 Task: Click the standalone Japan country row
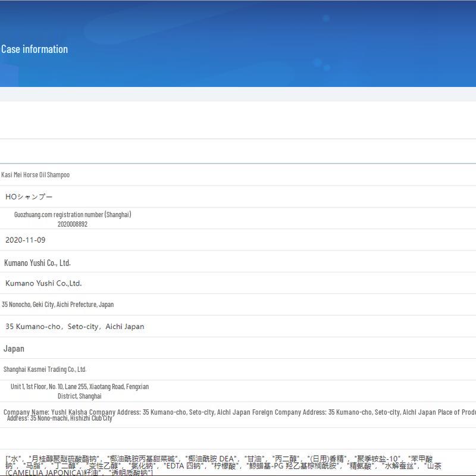pyautogui.click(x=14, y=349)
